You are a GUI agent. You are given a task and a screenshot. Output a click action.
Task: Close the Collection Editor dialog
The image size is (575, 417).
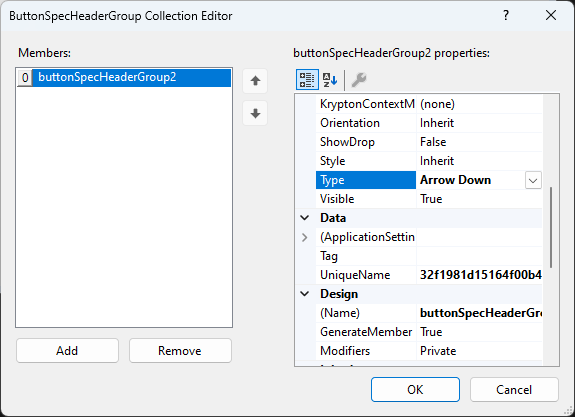[x=551, y=15]
